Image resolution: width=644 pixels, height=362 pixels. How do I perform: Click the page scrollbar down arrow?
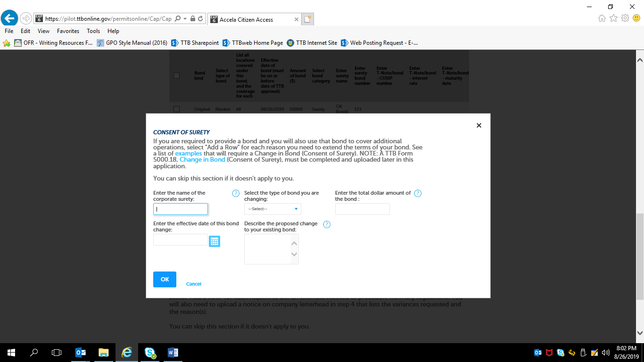(x=640, y=332)
